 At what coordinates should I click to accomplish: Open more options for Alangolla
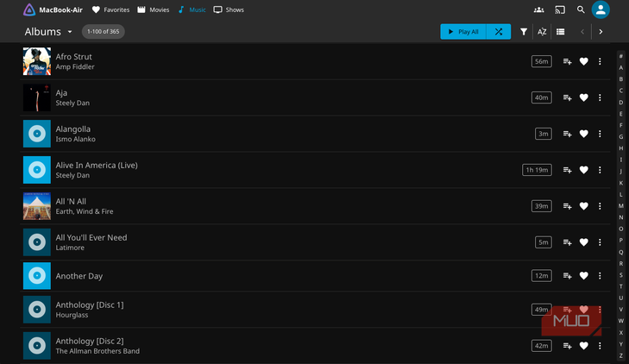point(600,134)
